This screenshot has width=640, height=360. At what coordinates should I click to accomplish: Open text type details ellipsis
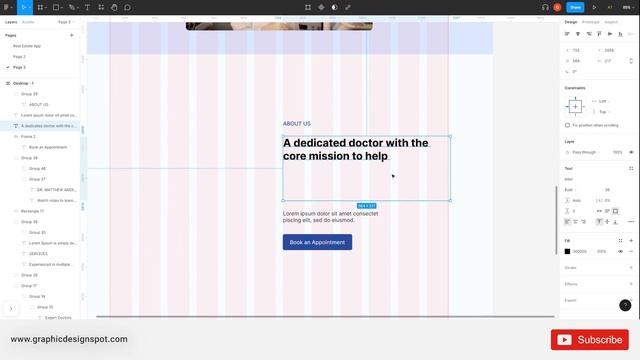[x=631, y=222]
